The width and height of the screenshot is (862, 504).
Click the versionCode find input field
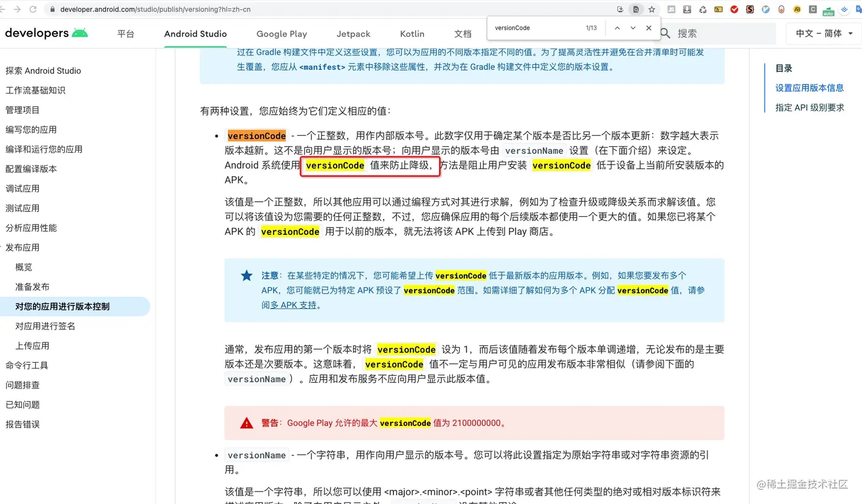(536, 28)
